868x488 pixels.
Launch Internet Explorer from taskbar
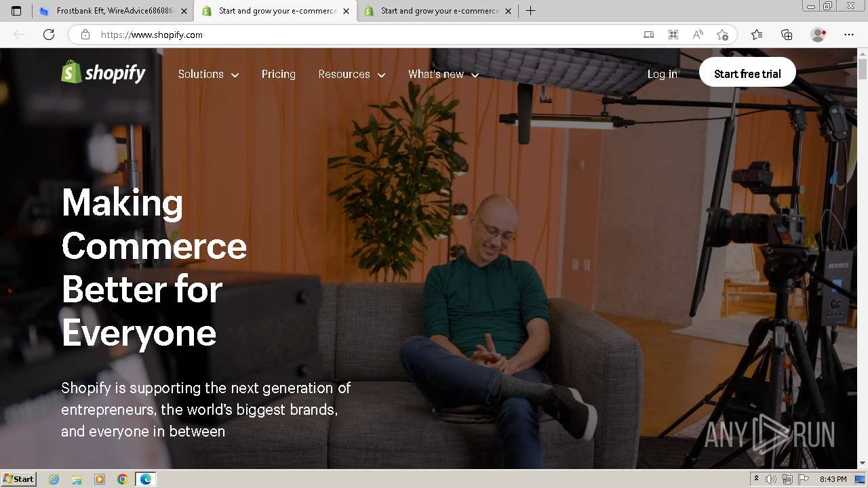tap(54, 479)
